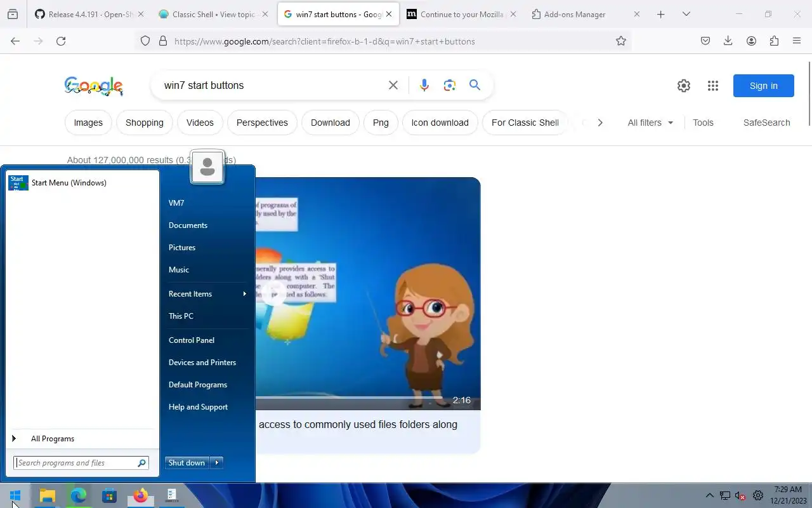Open the Firefox recent browsing panel icon
The height and width of the screenshot is (508, 812).
[x=13, y=14]
